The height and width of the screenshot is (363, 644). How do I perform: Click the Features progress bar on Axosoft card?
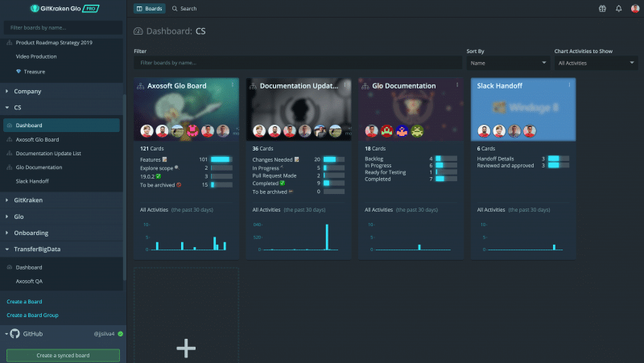[x=221, y=159]
